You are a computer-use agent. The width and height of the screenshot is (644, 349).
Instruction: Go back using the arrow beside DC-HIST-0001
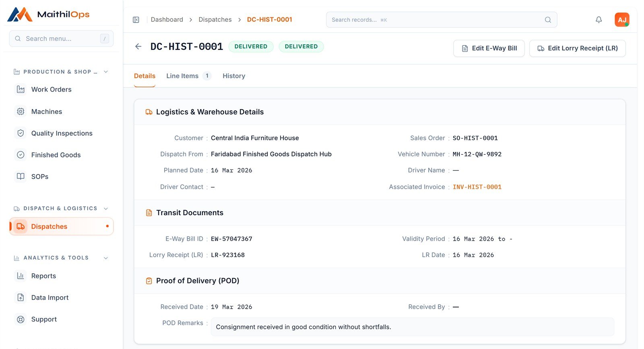pyautogui.click(x=138, y=47)
